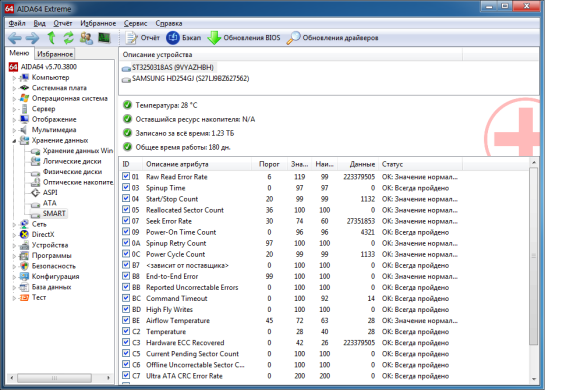The image size is (587, 390).
Task: Select Мультимедиа in the tree
Action: click(54, 130)
